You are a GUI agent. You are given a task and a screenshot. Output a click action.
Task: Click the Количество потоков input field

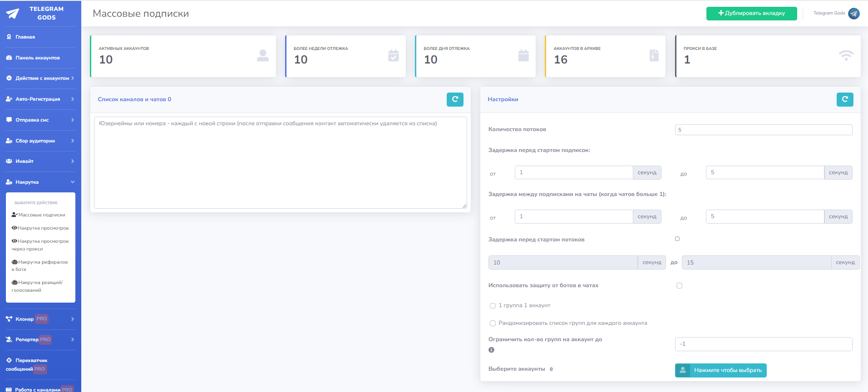point(764,130)
